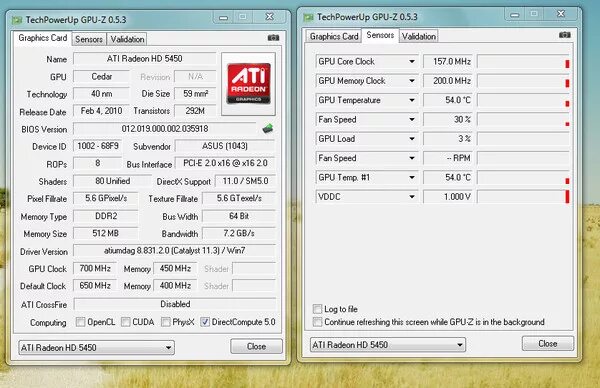The height and width of the screenshot is (388, 600).
Task: Click the Fan Speed 30 % reading
Action: [448, 119]
